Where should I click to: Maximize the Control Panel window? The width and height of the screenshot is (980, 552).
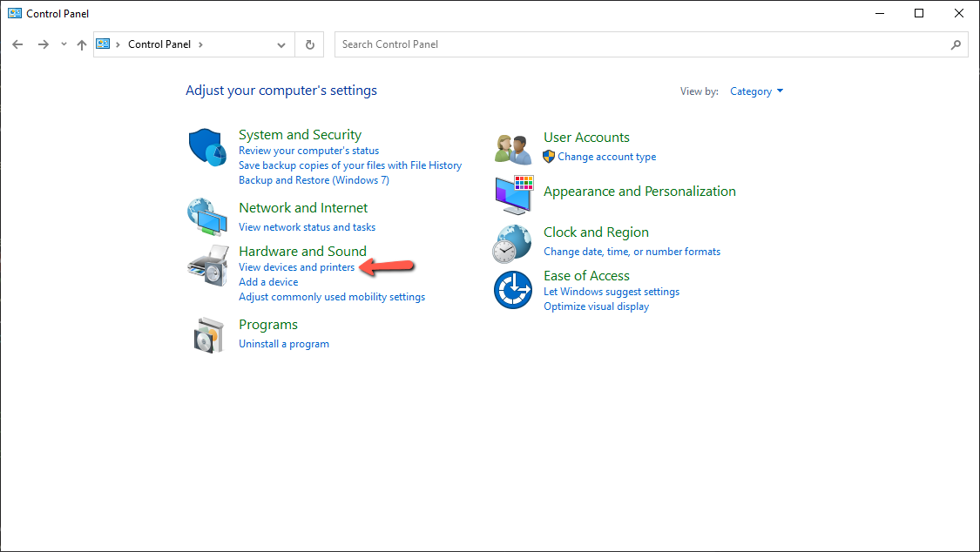tap(919, 13)
